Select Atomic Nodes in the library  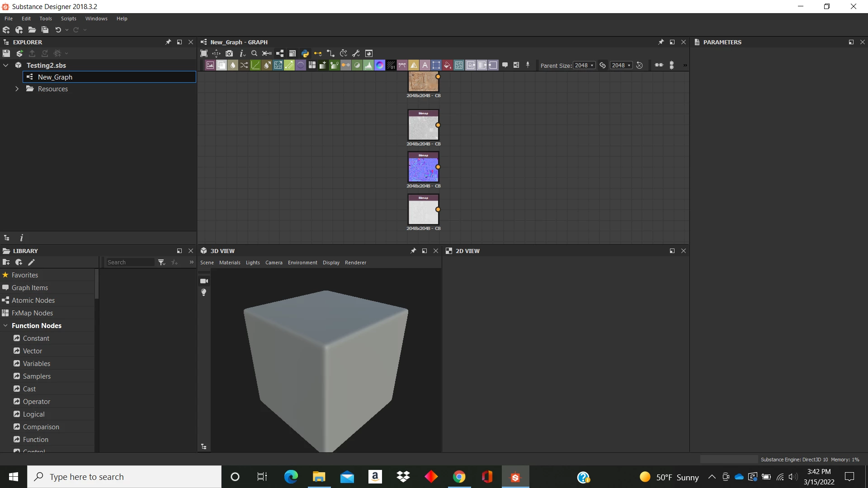33,300
